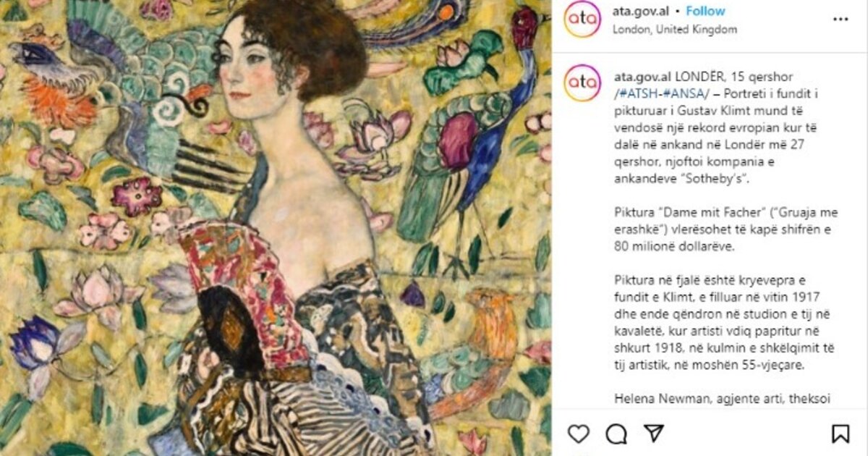The height and width of the screenshot is (456, 868).
Task: Click the Klimt painting image
Action: click(276, 228)
